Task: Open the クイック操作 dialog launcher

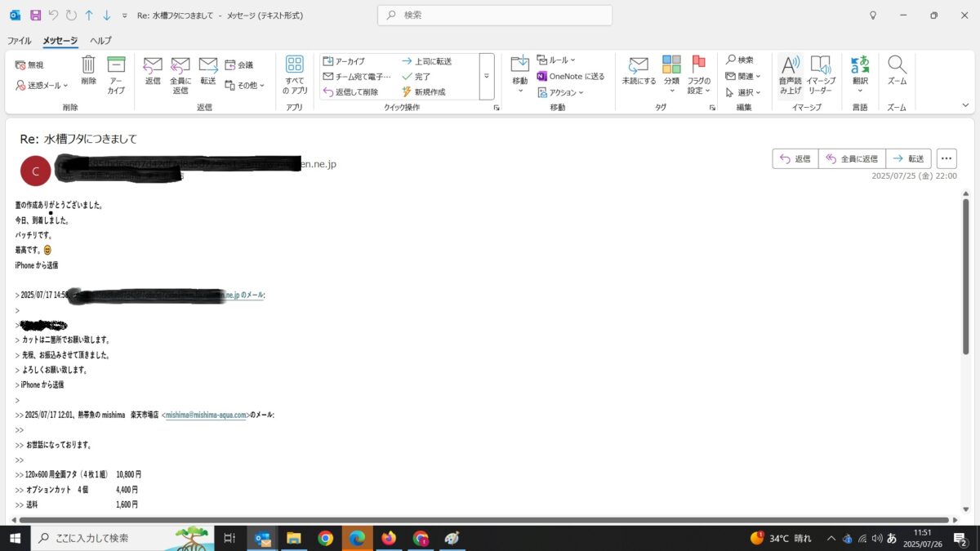Action: (496, 108)
